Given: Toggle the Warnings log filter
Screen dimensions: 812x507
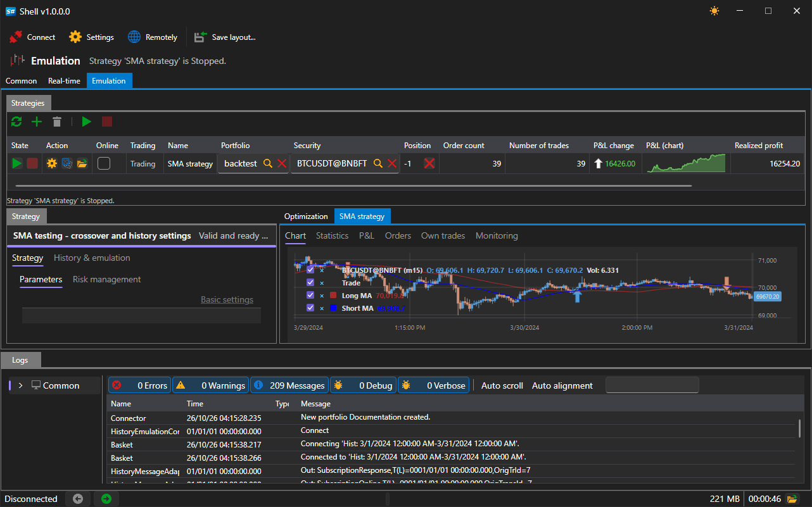Looking at the screenshot, I should 210,385.
